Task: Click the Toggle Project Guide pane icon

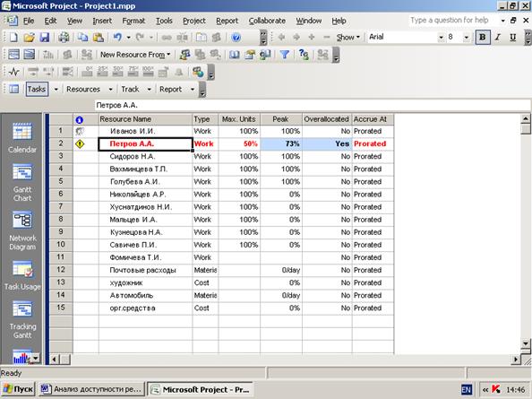Action: pyautogui.click(x=14, y=89)
